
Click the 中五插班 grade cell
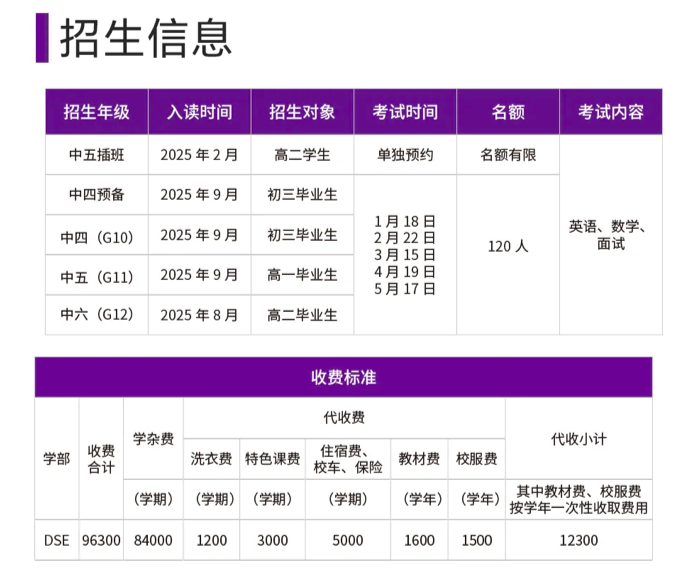pyautogui.click(x=96, y=155)
